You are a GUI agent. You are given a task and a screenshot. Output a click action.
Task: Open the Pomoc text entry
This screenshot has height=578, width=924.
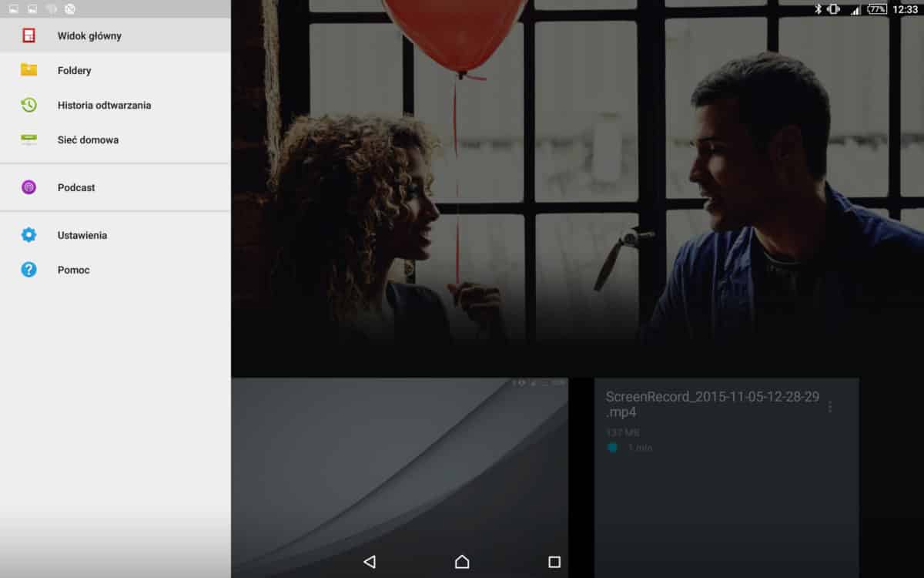(73, 270)
